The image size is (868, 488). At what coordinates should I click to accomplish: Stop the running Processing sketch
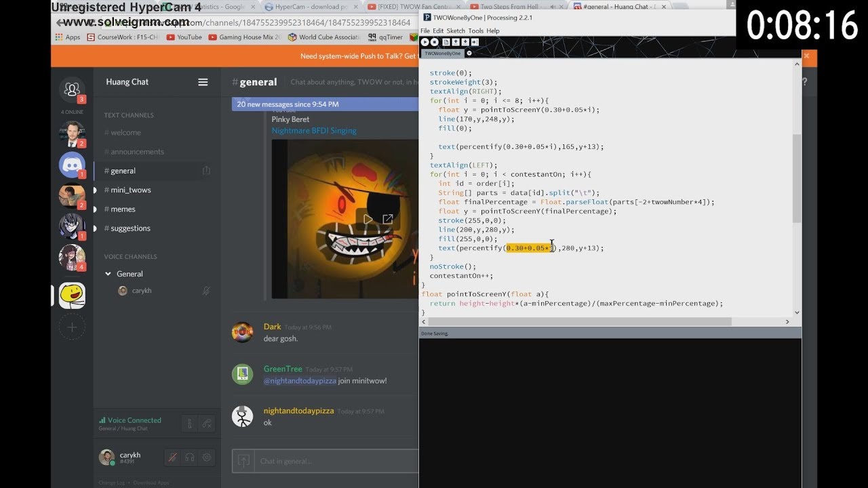click(x=435, y=42)
